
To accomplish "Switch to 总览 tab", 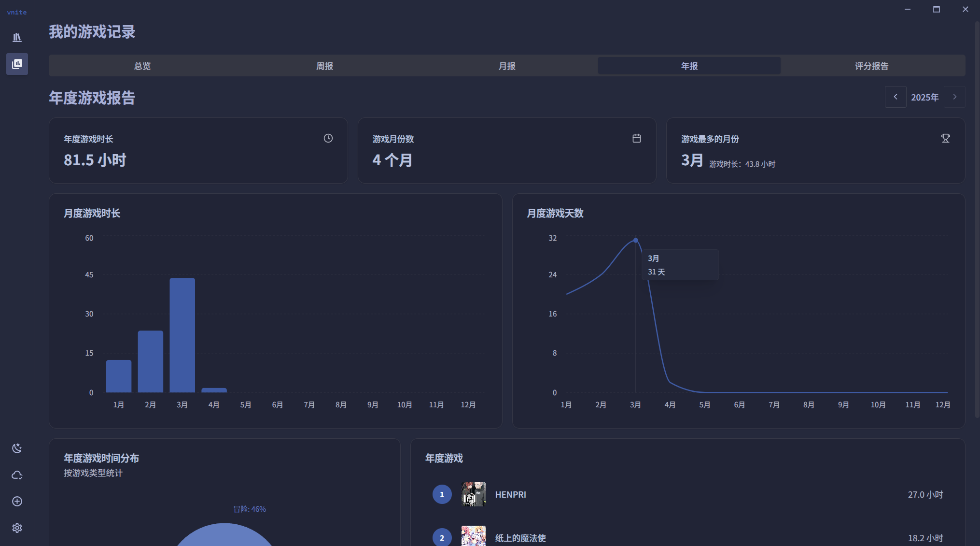I will tap(142, 66).
